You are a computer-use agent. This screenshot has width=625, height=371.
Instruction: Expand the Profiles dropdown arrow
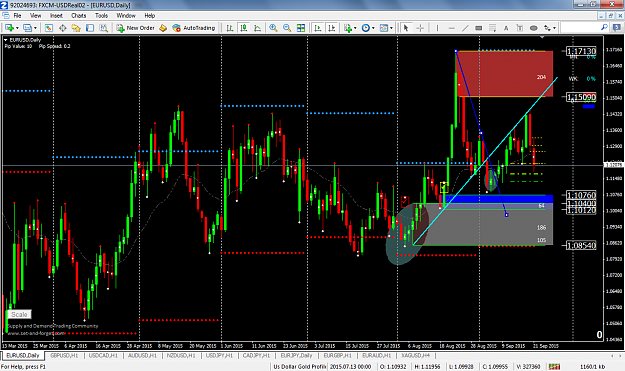pyautogui.click(x=35, y=28)
